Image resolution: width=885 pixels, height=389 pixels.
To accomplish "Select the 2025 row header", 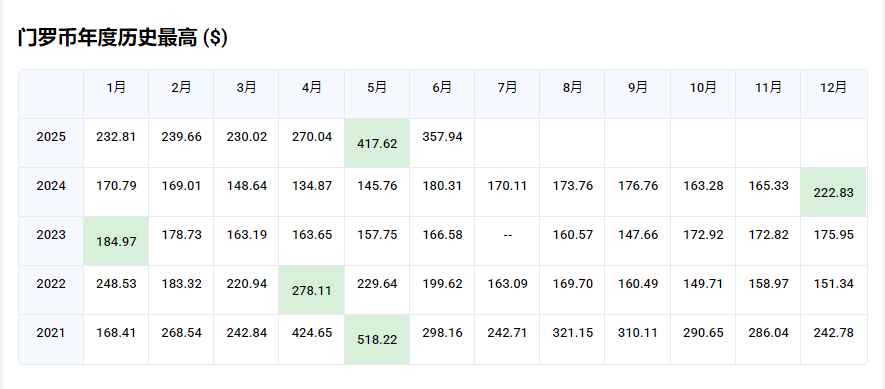I will click(x=51, y=137).
